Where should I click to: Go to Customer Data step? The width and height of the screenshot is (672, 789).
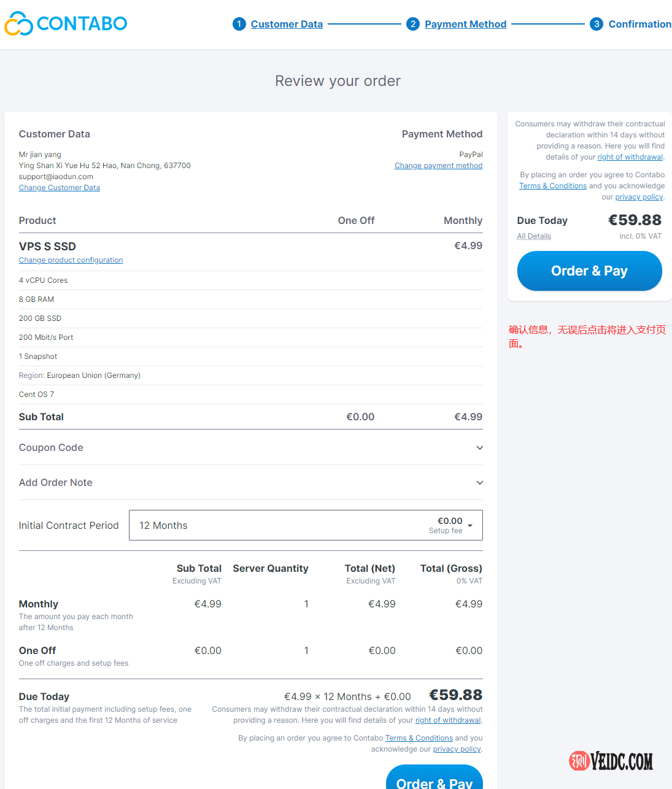pyautogui.click(x=287, y=25)
